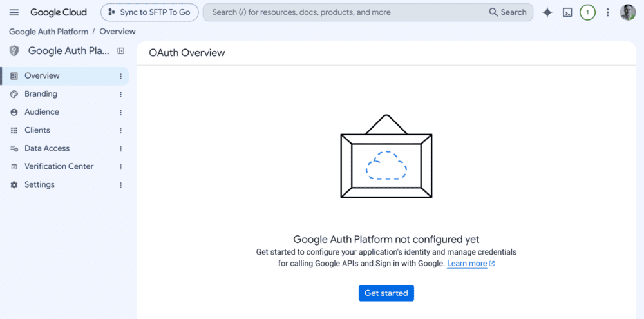The width and height of the screenshot is (644, 319).
Task: Click the Settings gear icon
Action: 14,184
